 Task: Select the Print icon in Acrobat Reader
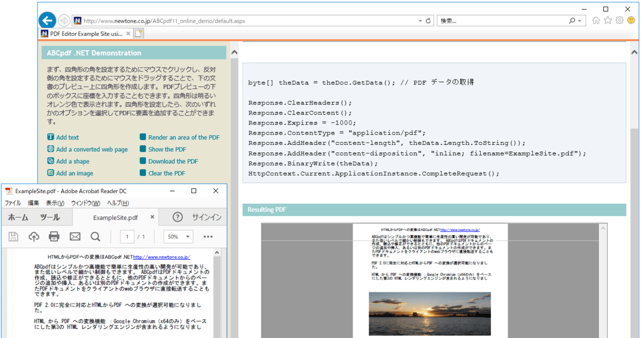pyautogui.click(x=53, y=236)
